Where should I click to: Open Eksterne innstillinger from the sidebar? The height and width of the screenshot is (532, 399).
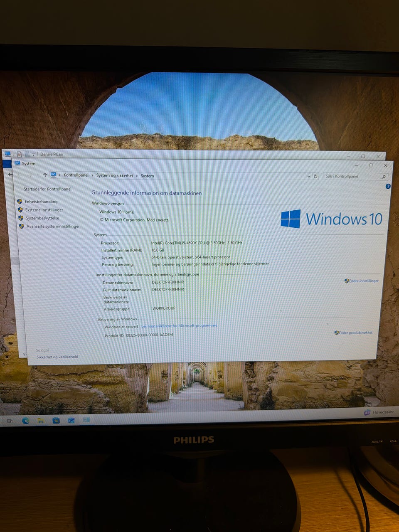click(44, 210)
